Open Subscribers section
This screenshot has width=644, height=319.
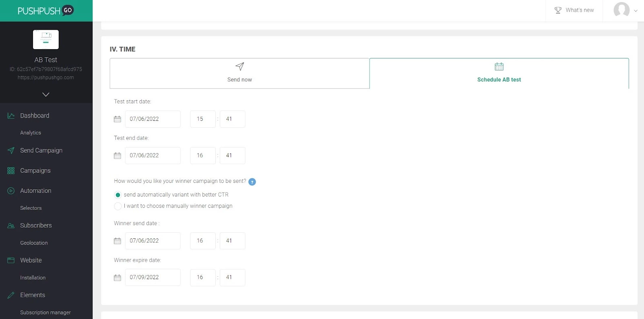pyautogui.click(x=36, y=226)
